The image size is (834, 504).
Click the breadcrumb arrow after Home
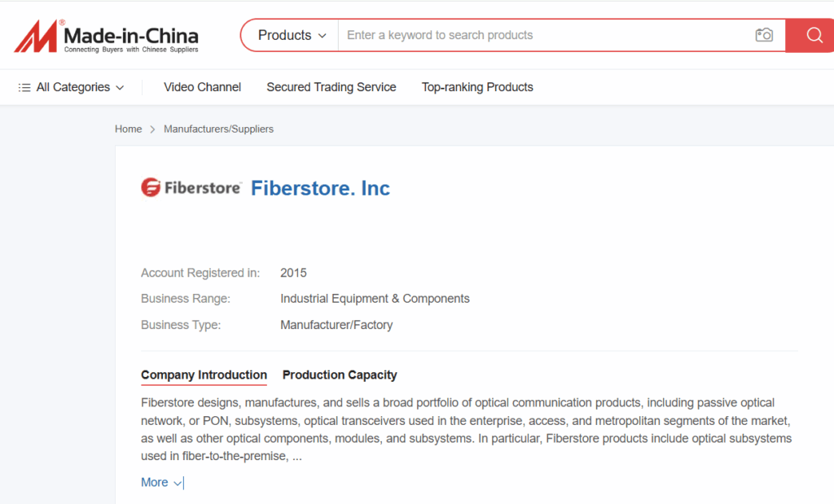click(x=152, y=129)
